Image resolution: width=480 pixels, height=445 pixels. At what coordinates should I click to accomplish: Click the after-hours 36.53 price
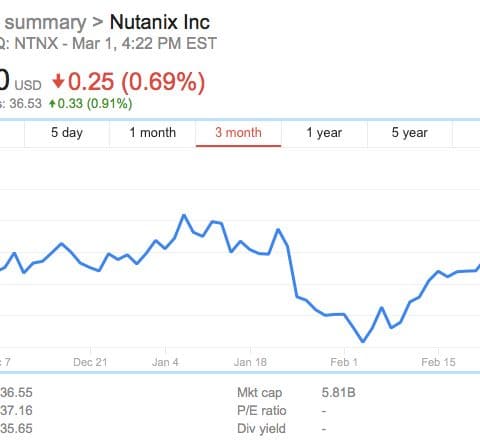point(25,104)
